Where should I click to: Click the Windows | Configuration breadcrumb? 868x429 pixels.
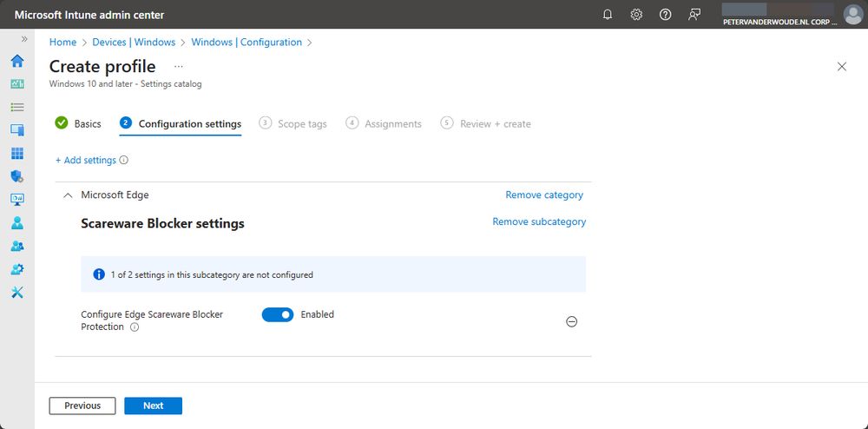point(247,42)
